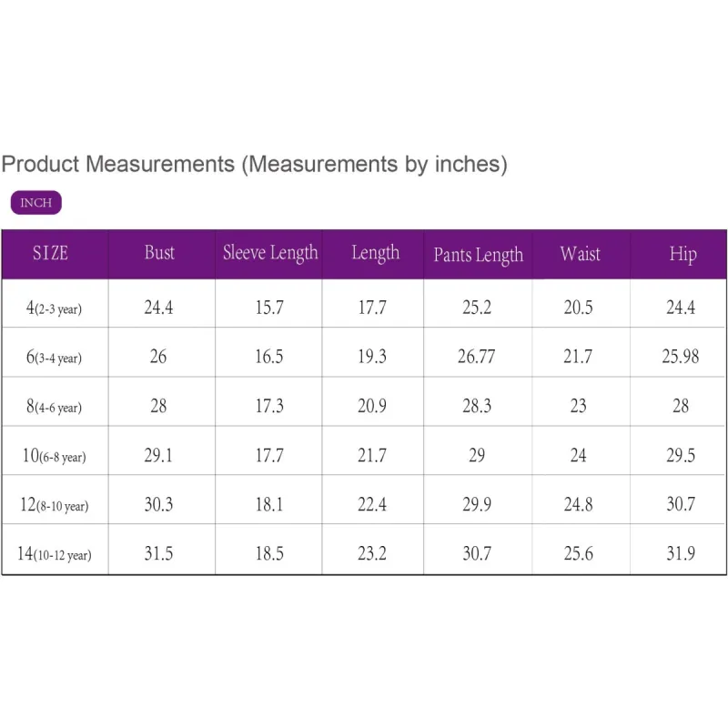Select the Waist column header
Screen dimensions: 728x728
[x=580, y=254]
